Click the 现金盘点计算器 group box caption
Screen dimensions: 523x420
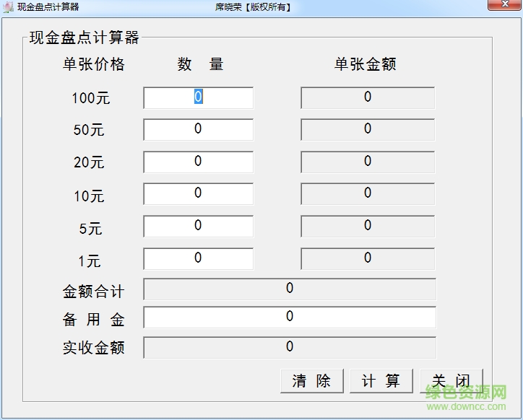[84, 38]
